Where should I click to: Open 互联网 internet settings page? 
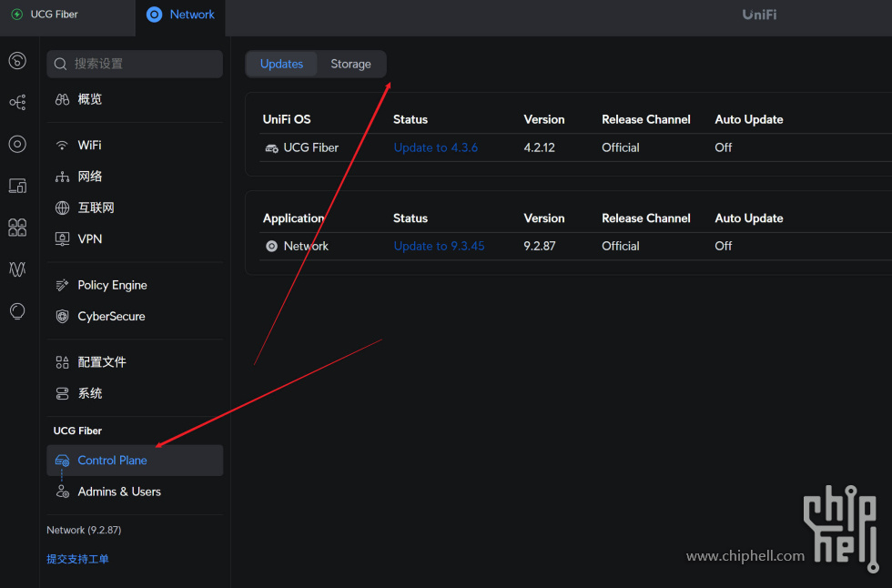pos(135,208)
